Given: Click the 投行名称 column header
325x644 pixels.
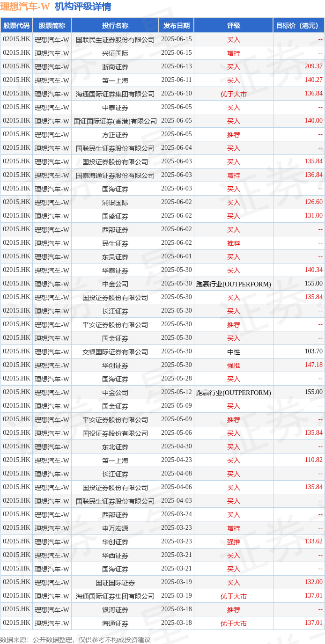Looking at the screenshot, I should [x=115, y=26].
